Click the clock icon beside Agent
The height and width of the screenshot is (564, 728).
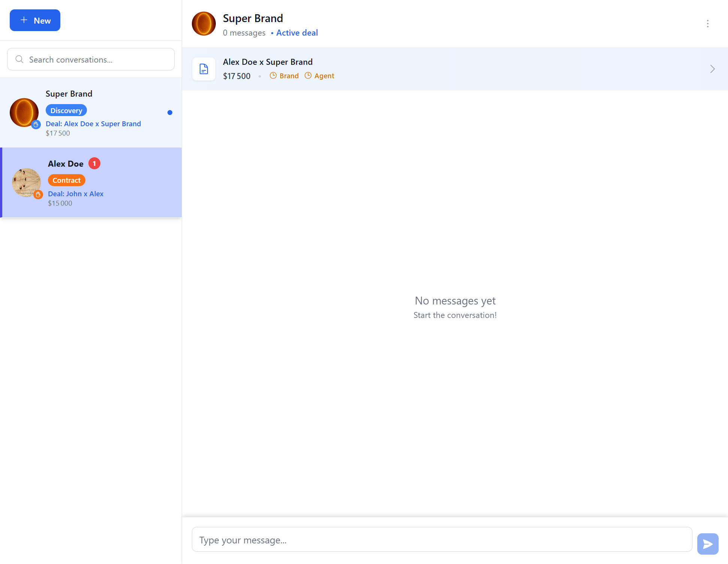click(x=308, y=75)
